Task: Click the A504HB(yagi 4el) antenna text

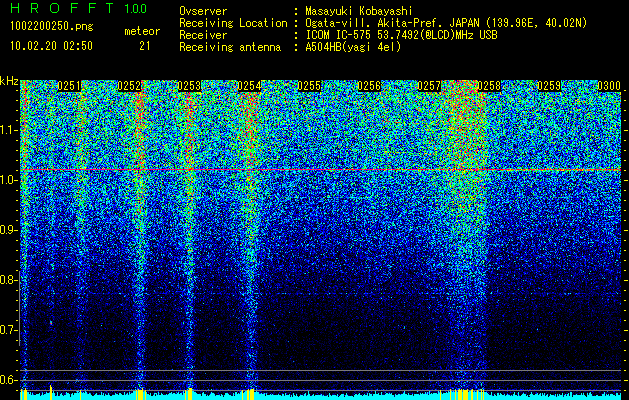Action: (353, 47)
